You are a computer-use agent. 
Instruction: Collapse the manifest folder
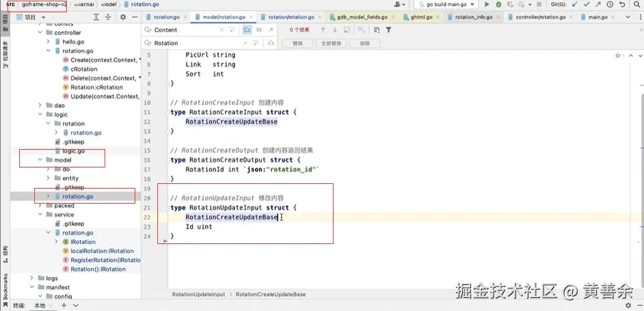click(x=32, y=287)
